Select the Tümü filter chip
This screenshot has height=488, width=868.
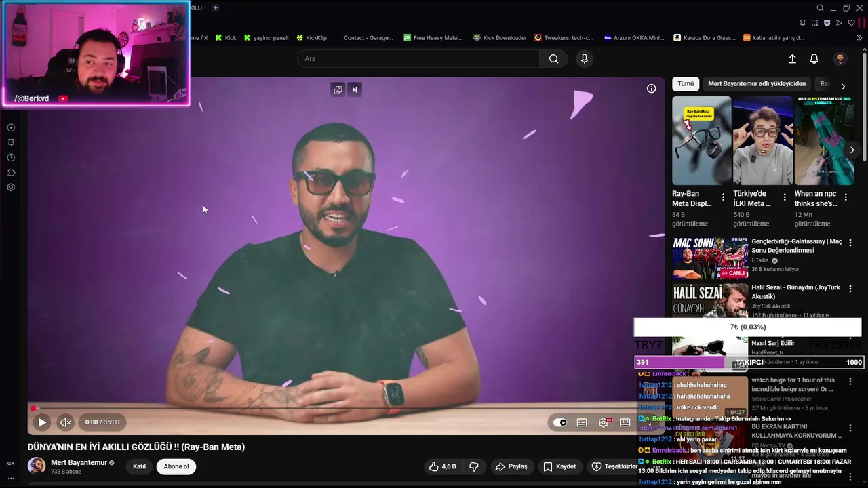click(686, 84)
